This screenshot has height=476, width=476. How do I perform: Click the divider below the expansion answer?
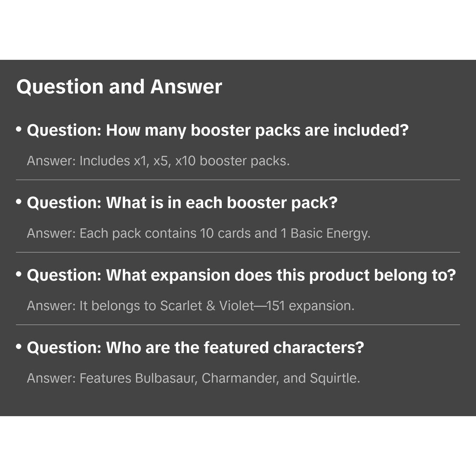tap(238, 325)
